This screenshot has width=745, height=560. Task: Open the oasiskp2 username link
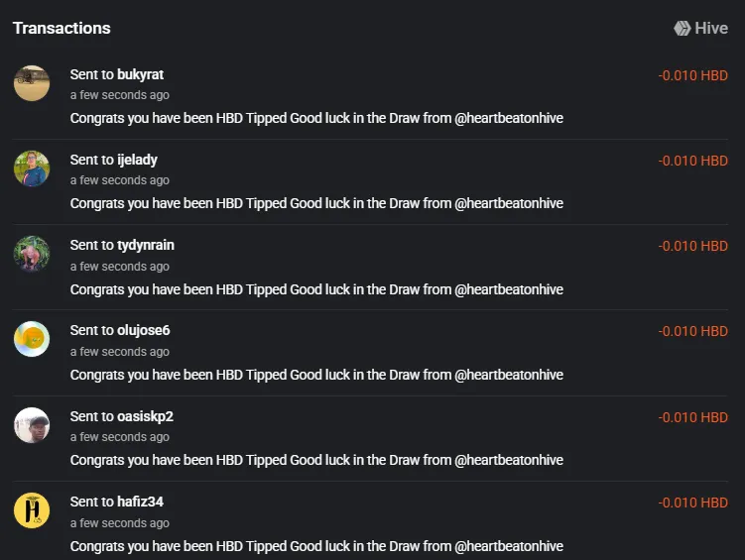coord(146,416)
